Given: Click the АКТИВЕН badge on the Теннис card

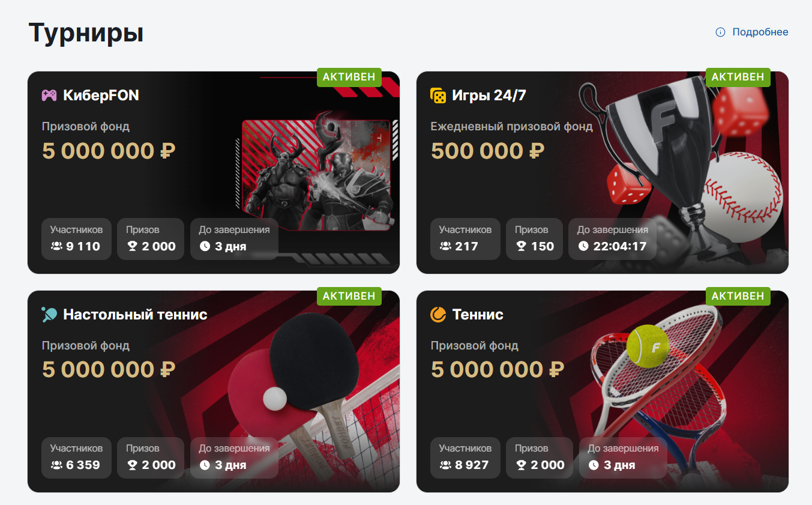Looking at the screenshot, I should click(x=738, y=295).
